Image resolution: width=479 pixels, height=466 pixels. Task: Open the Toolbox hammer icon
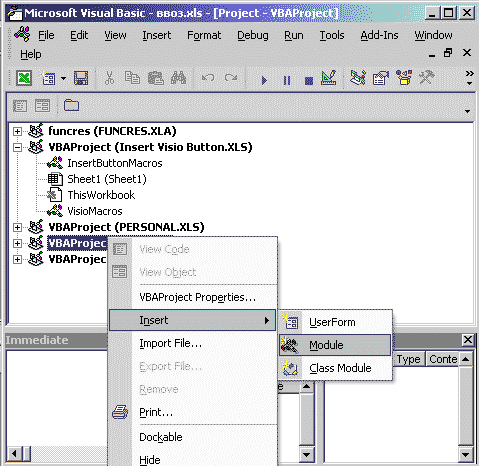pyautogui.click(x=427, y=78)
